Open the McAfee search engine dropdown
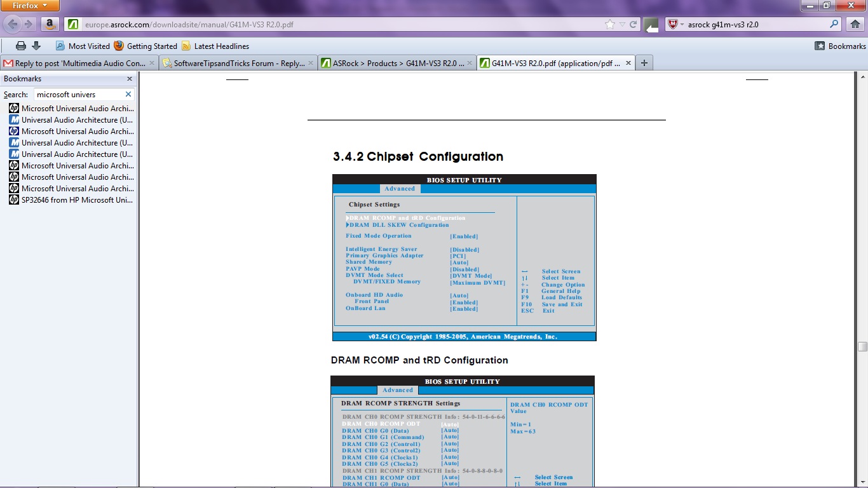 pyautogui.click(x=675, y=25)
